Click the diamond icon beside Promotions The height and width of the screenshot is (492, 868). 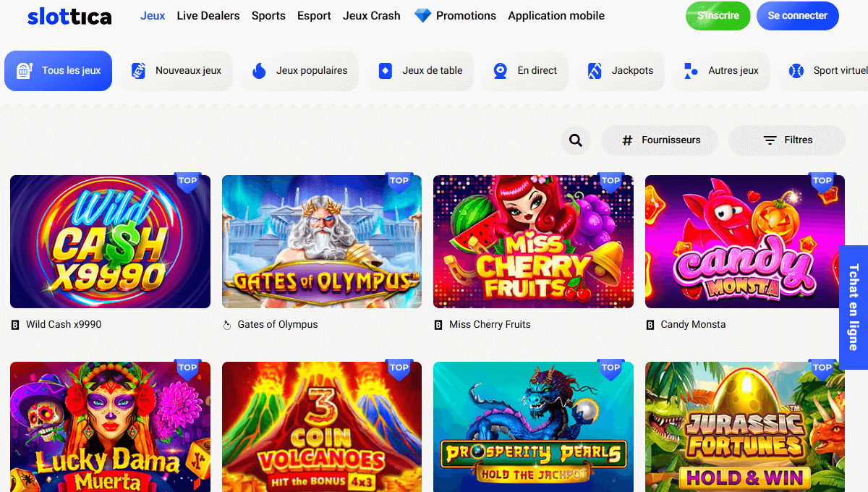[422, 15]
